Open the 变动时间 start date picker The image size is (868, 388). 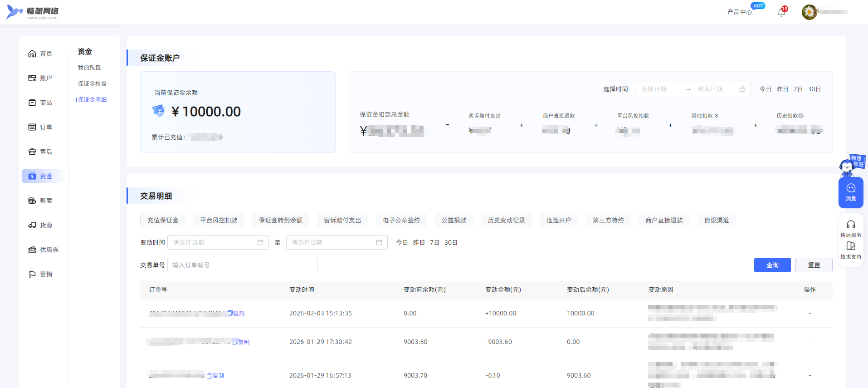[x=218, y=242]
